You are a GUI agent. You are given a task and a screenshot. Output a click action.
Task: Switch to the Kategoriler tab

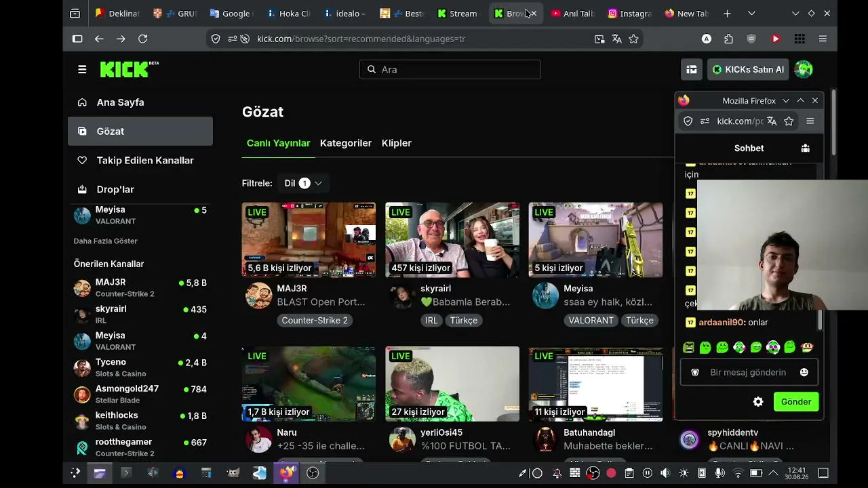[346, 143]
